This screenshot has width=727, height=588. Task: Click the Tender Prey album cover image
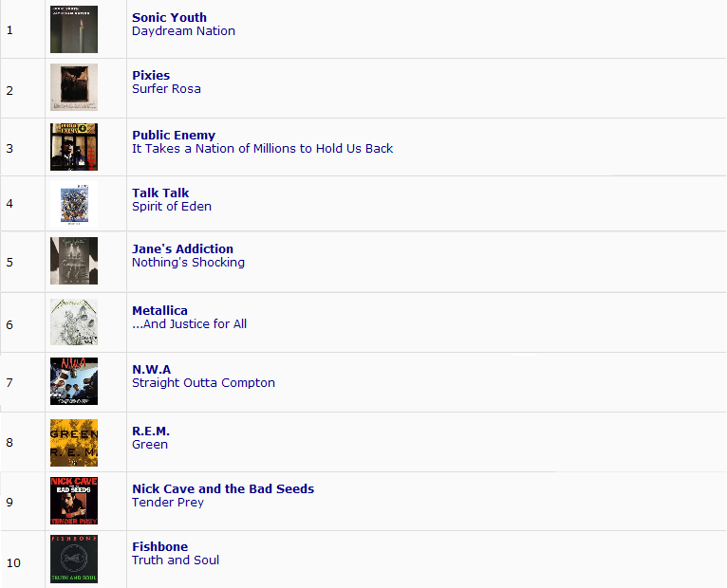74,501
